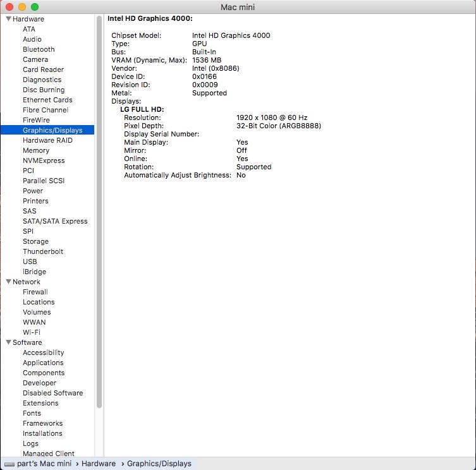Select Locations under Network
The width and height of the screenshot is (476, 470).
pyautogui.click(x=39, y=302)
